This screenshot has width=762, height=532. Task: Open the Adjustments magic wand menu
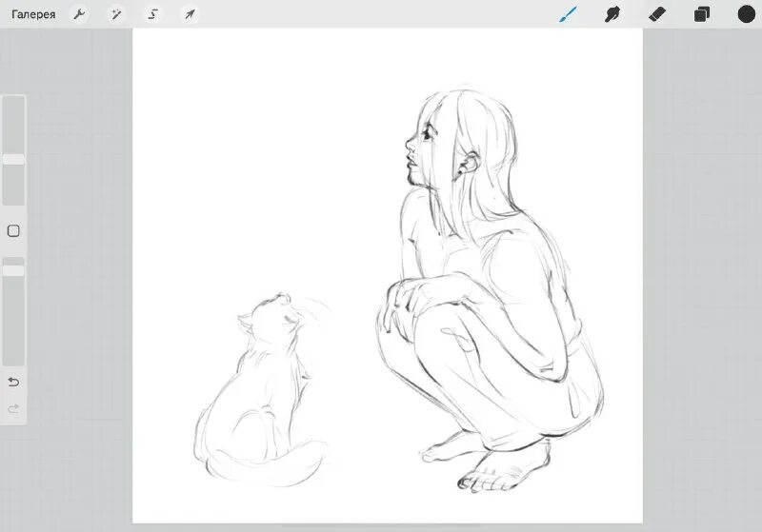coord(116,14)
